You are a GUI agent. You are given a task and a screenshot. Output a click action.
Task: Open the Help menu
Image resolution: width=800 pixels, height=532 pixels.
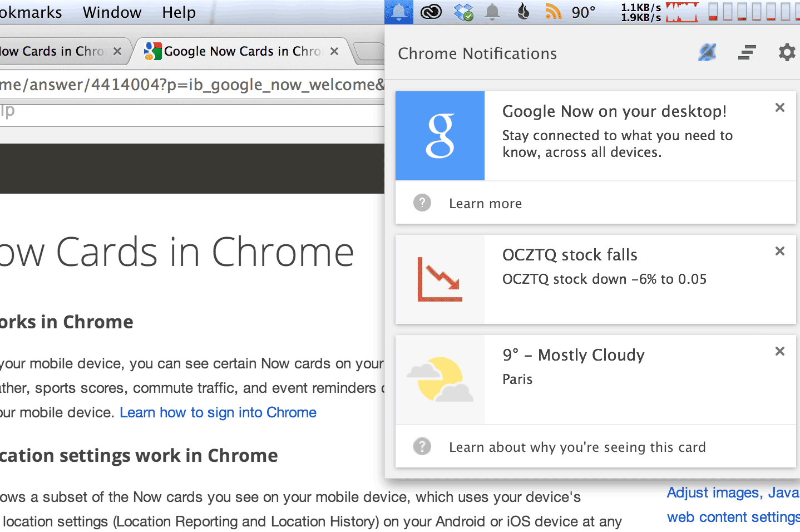coord(179,12)
